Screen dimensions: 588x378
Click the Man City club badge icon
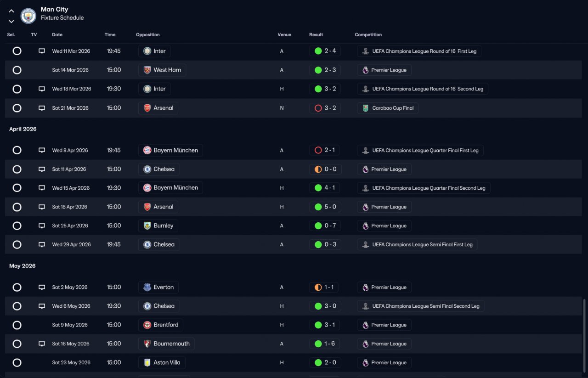[28, 16]
